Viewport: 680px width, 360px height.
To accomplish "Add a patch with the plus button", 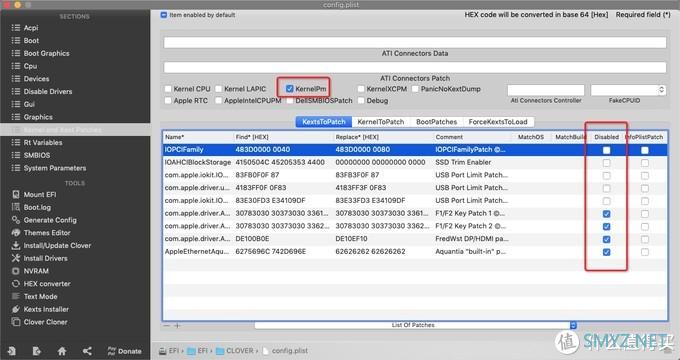I will pyautogui.click(x=177, y=325).
